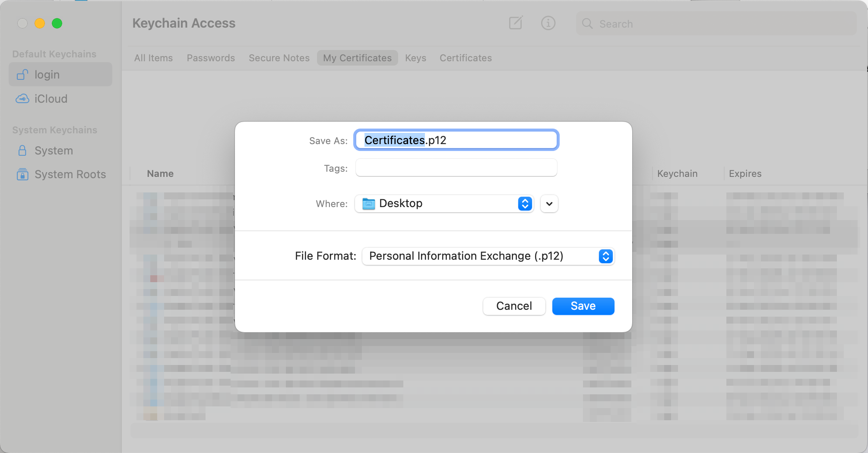This screenshot has width=868, height=453.
Task: Switch to the Passwords tab
Action: [211, 58]
